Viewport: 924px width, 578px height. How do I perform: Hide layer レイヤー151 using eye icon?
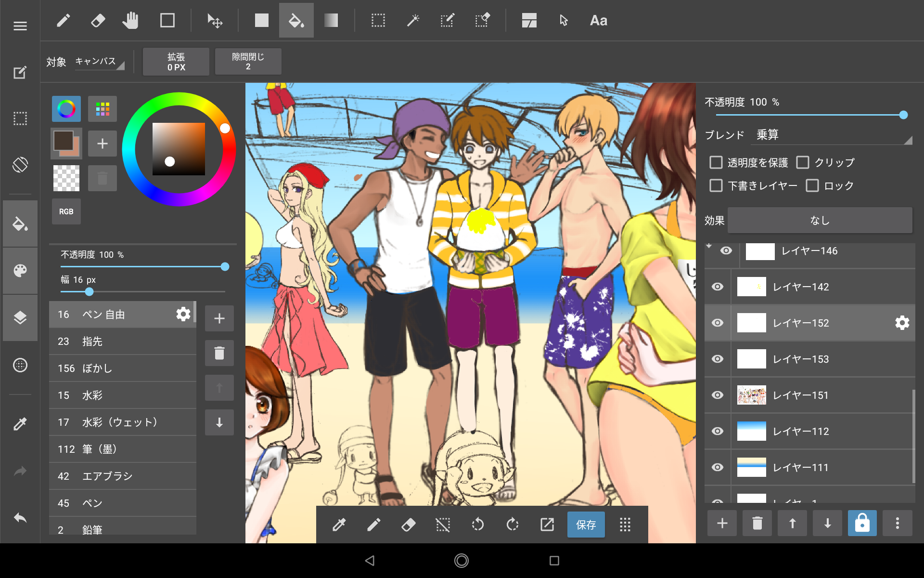[718, 395]
